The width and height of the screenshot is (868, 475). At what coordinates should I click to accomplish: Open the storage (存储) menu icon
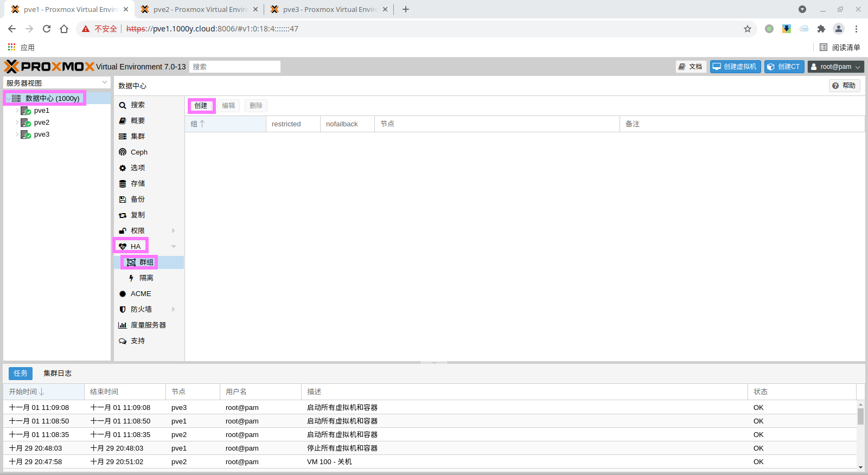123,184
